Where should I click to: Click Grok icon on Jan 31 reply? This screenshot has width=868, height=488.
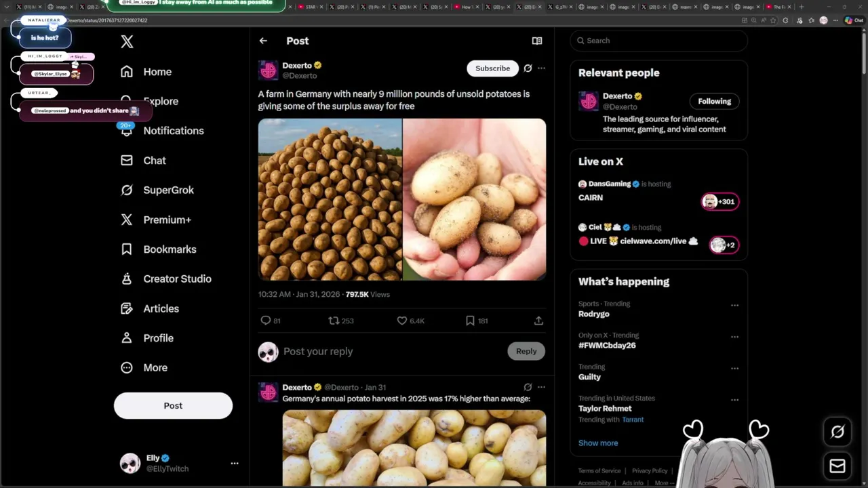click(528, 387)
